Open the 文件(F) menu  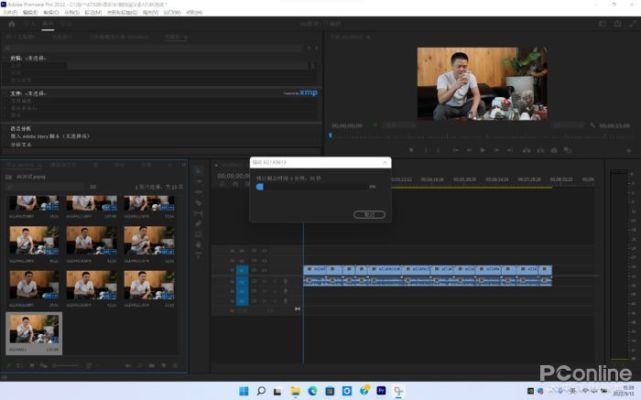[12, 12]
